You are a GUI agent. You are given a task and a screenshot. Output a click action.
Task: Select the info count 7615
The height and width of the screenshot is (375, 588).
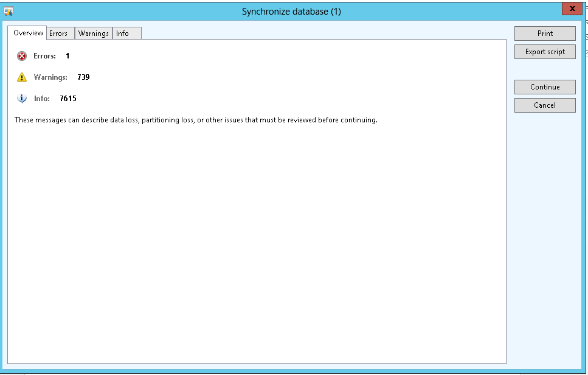pos(68,99)
